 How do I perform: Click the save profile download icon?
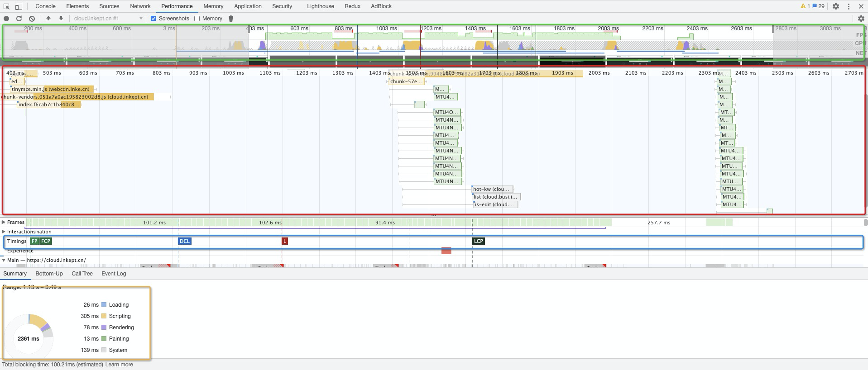pos(61,19)
